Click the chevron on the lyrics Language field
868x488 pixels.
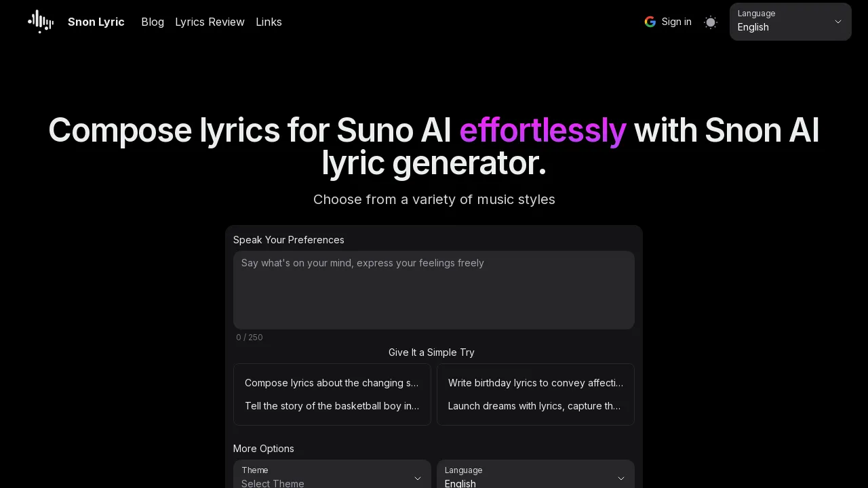pyautogui.click(x=621, y=479)
